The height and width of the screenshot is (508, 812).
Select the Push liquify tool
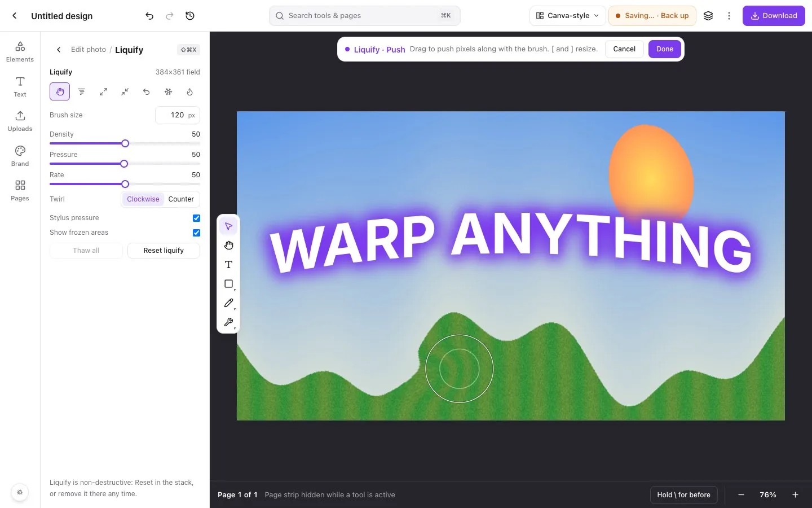[60, 91]
